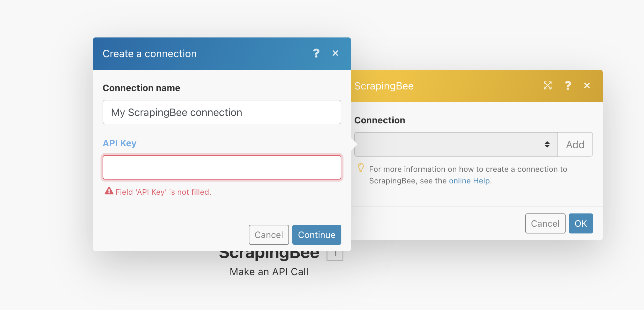Viewport: 644px width, 310px height.
Task: Click the error message 'Field API Key is not filled'
Action: [x=163, y=191]
